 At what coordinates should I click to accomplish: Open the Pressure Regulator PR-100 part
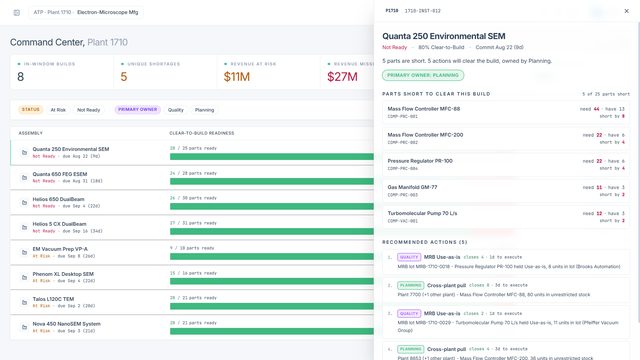[506, 164]
